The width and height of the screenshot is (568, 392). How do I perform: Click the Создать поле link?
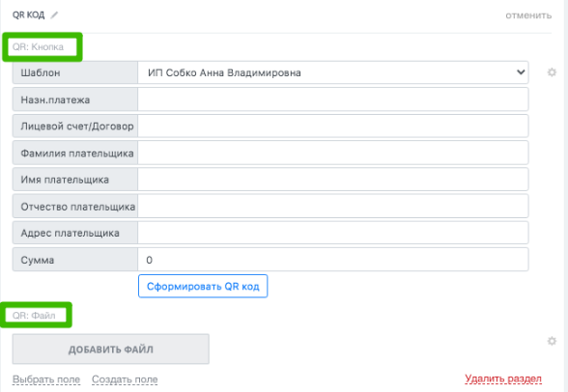[x=125, y=379]
